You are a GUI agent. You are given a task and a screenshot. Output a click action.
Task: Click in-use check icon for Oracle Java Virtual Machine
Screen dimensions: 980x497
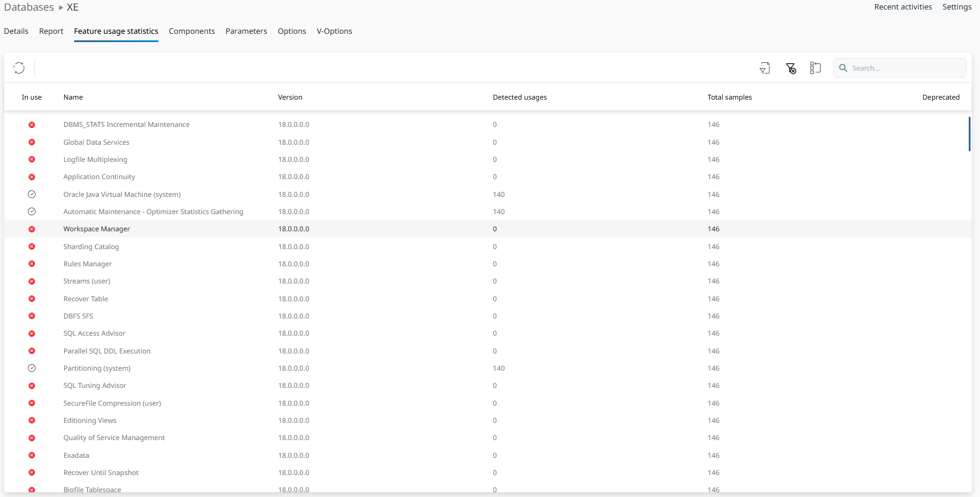tap(32, 195)
